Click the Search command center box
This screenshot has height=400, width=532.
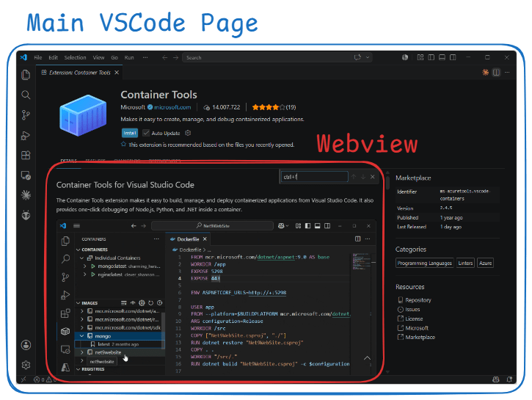coord(277,58)
